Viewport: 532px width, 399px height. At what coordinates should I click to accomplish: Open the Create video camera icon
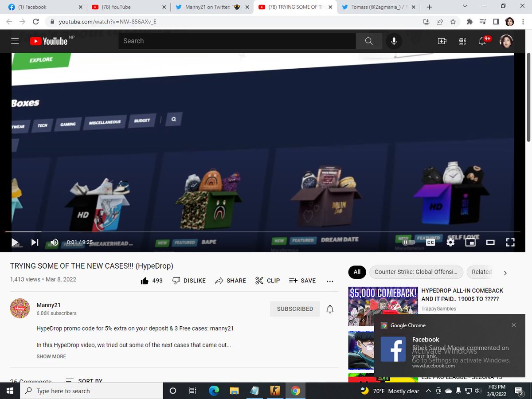[442, 41]
